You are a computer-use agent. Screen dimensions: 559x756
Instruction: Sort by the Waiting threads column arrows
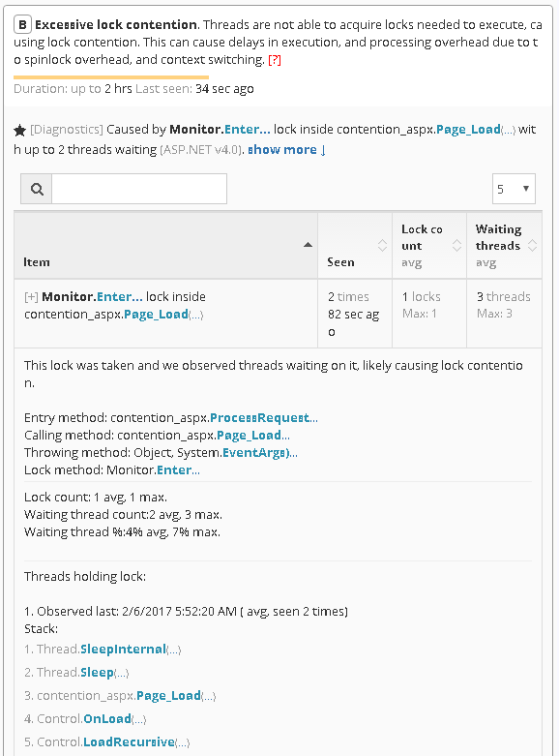[x=532, y=246]
